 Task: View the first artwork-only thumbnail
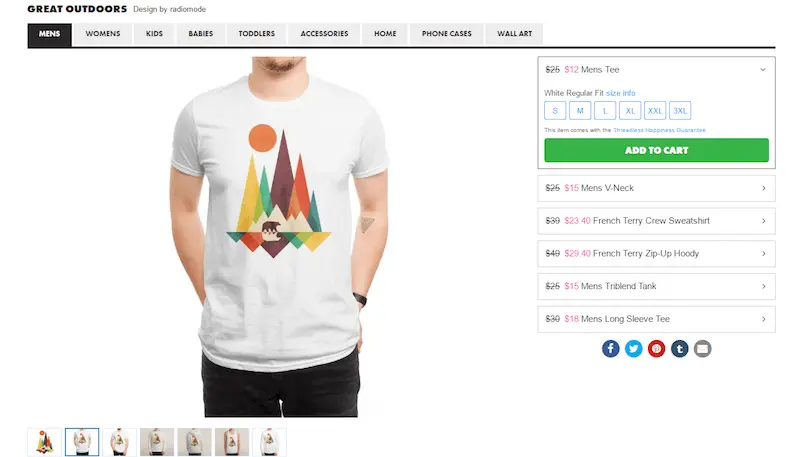(x=44, y=442)
